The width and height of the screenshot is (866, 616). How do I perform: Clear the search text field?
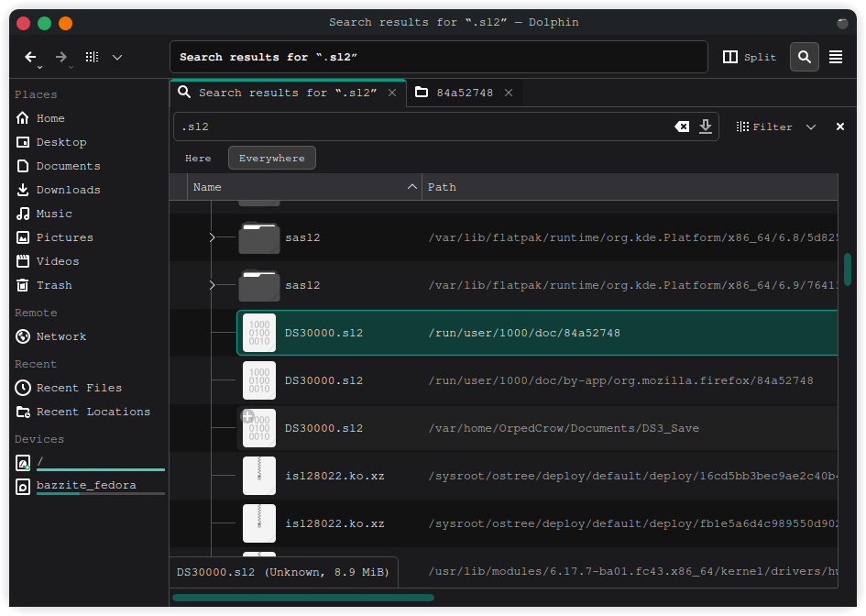(x=682, y=126)
